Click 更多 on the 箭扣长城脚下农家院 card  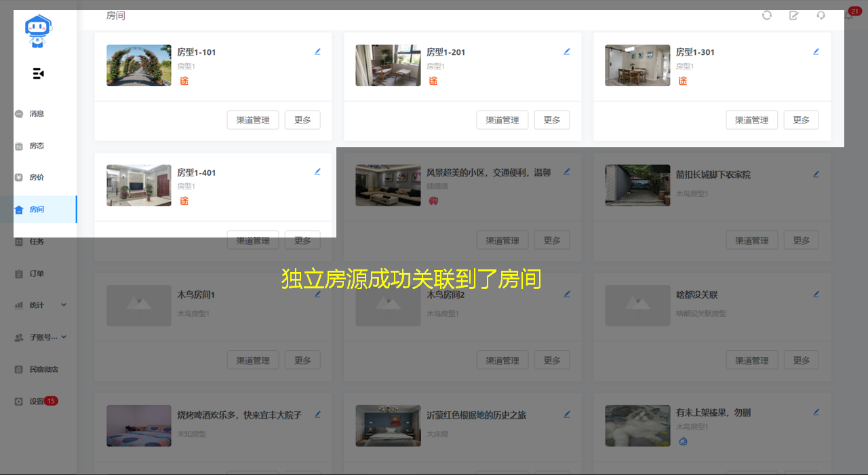(802, 240)
